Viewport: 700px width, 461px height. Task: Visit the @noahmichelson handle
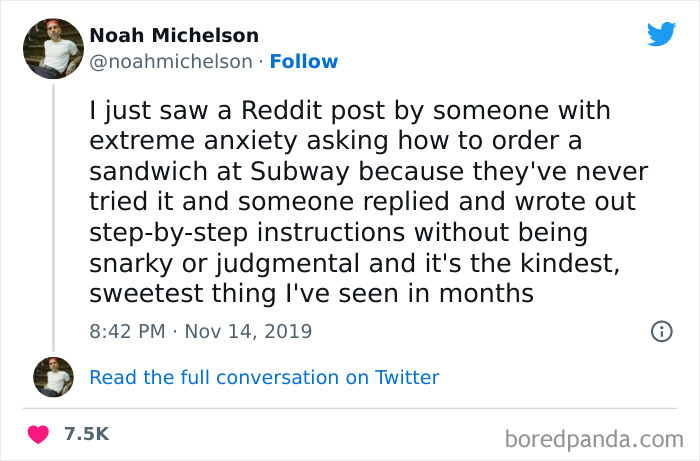171,62
